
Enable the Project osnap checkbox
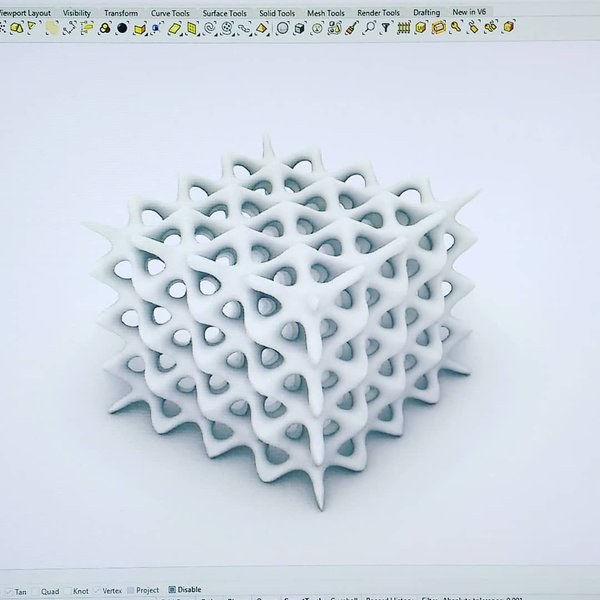[x=131, y=591]
